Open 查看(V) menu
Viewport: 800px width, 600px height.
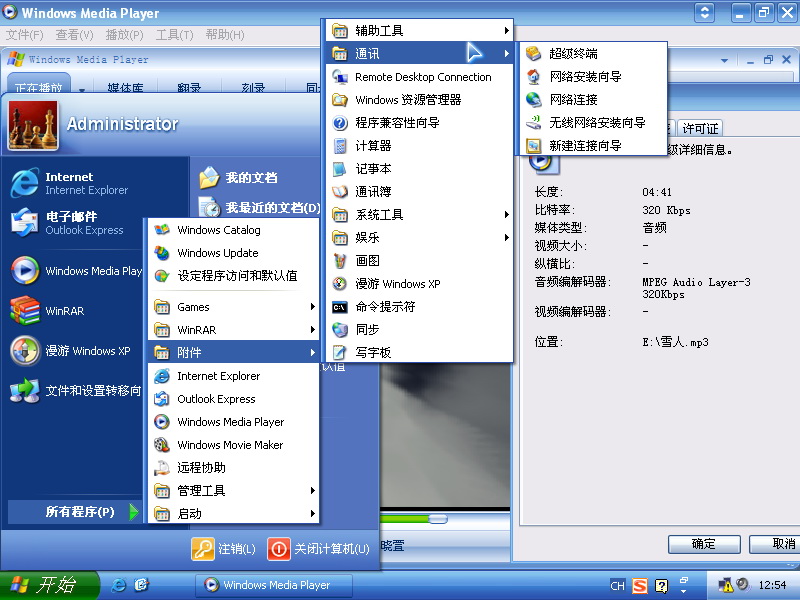(74, 35)
